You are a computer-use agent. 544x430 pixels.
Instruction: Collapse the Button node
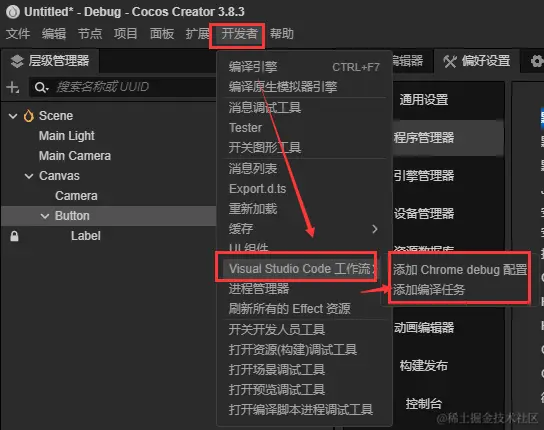click(45, 216)
